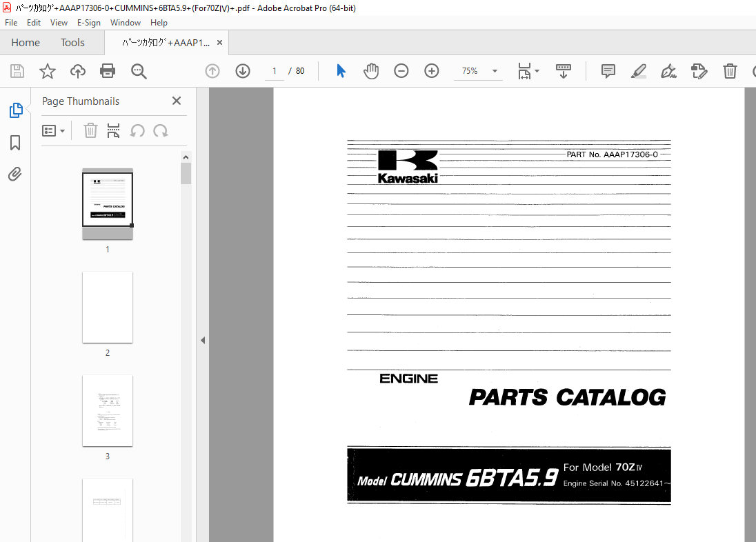This screenshot has height=542, width=756.
Task: Open the Help menu
Action: (159, 23)
